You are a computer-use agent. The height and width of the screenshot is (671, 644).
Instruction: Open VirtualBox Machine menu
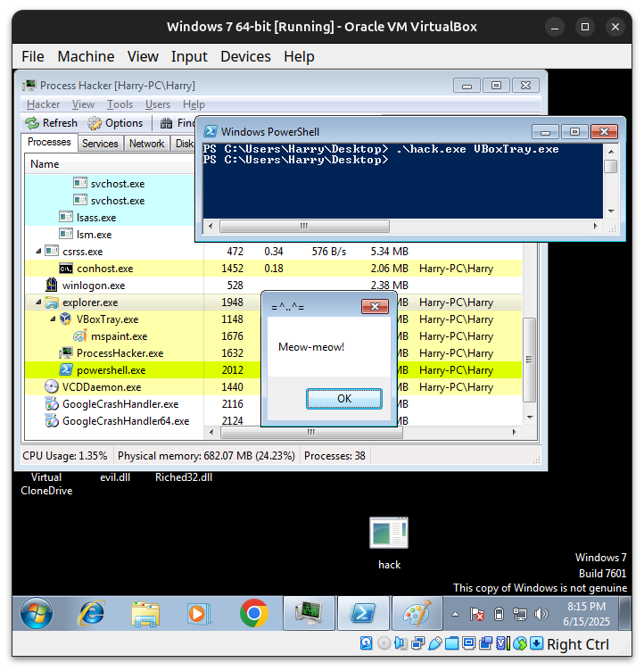(86, 56)
